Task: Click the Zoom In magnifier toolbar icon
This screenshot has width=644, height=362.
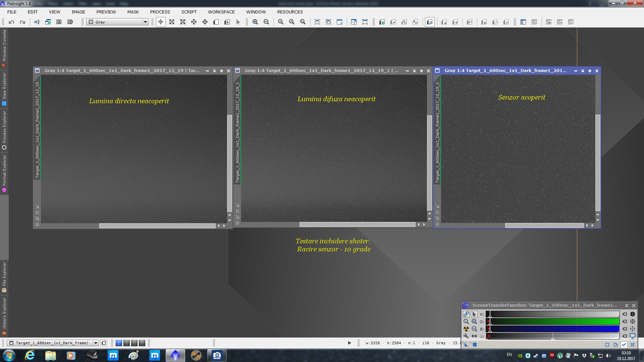Action: pyautogui.click(x=255, y=22)
